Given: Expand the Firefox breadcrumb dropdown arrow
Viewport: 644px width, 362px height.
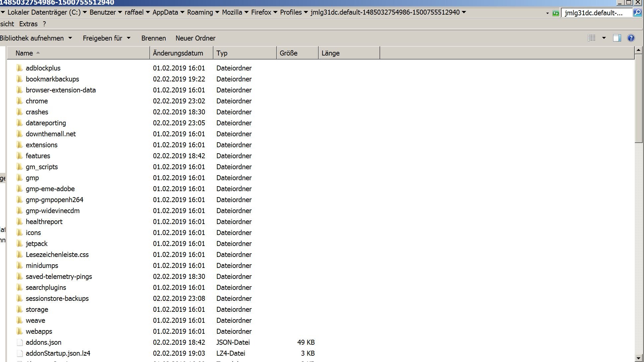Looking at the screenshot, I should pyautogui.click(x=275, y=12).
